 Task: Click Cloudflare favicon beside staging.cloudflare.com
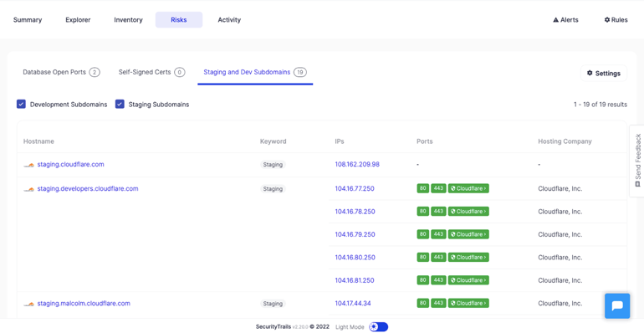28,165
